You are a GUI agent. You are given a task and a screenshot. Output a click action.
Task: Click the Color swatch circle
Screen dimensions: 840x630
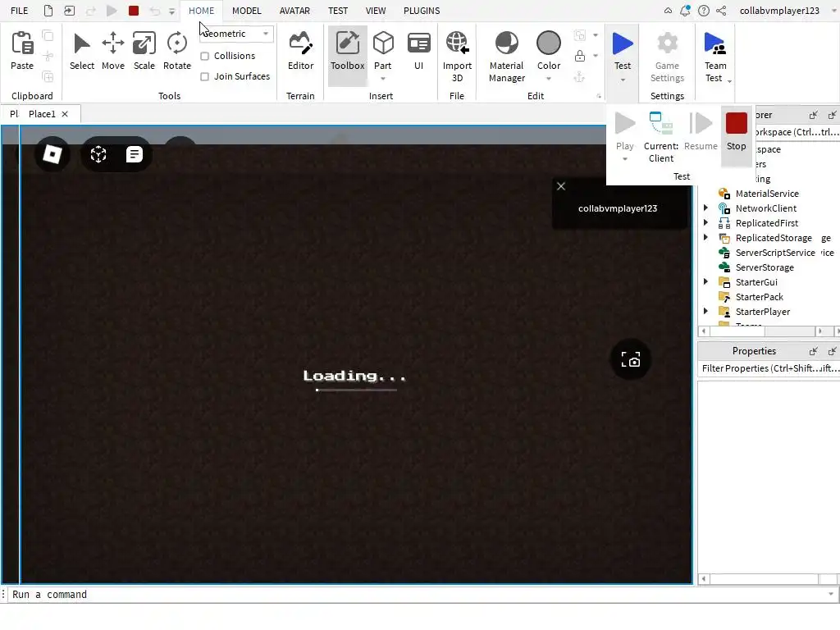click(x=549, y=43)
